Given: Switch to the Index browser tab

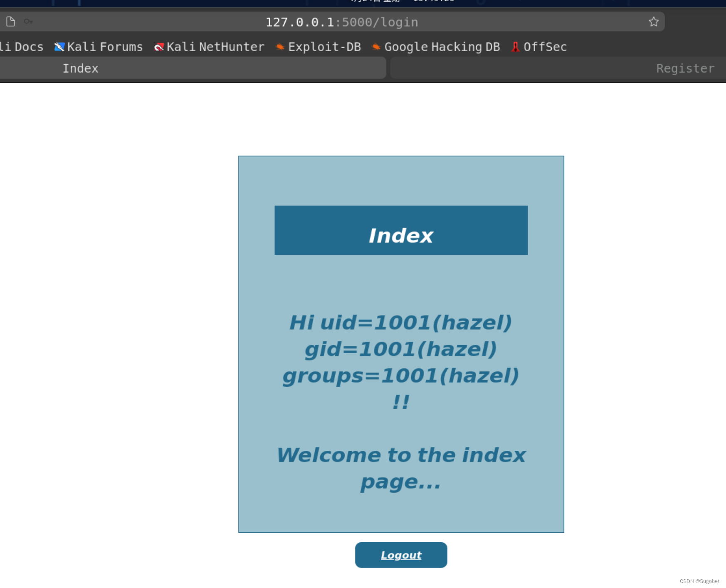Looking at the screenshot, I should pyautogui.click(x=193, y=68).
